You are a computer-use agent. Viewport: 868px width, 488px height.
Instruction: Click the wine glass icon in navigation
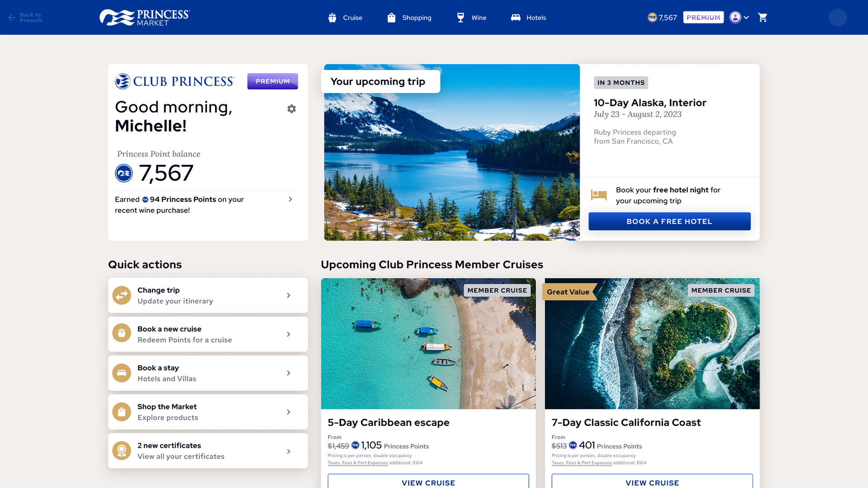461,18
